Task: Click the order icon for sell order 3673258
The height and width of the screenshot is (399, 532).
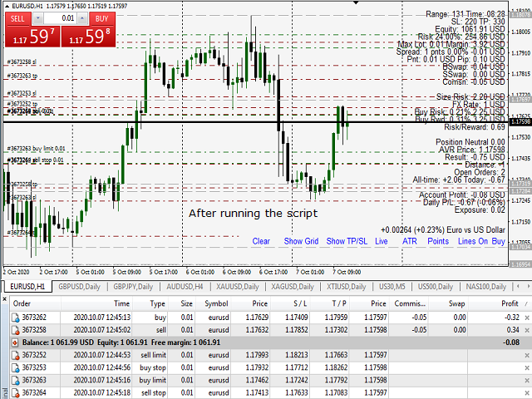Action: [x=16, y=330]
